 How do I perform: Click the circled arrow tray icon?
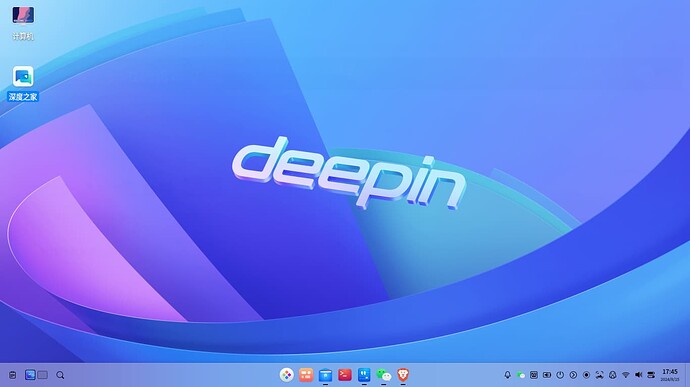coord(573,375)
